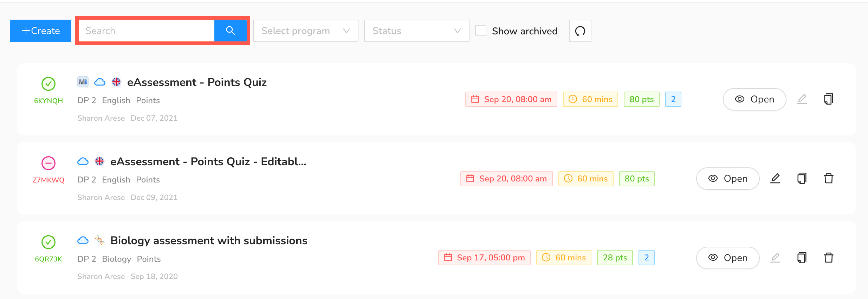Open the eAssessment - Points Quiz
Viewport: 868px width, 299px height.
pos(754,99)
